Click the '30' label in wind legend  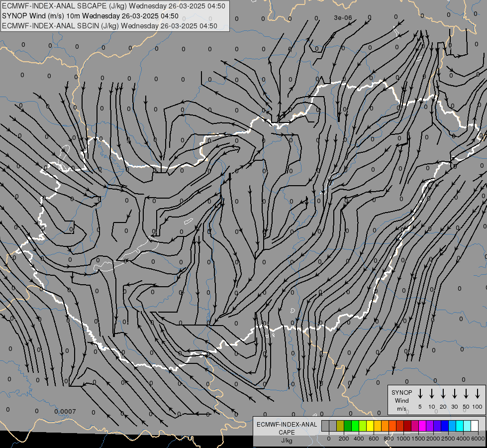click(454, 407)
